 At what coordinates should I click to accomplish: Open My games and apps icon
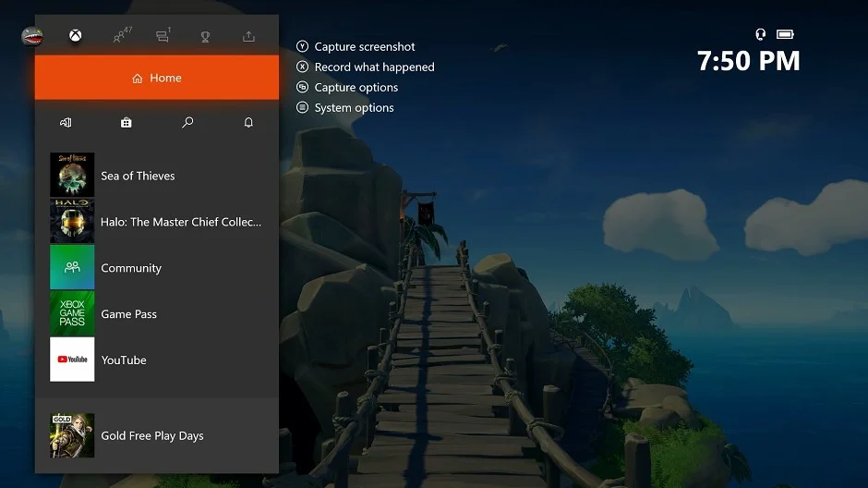tap(66, 122)
